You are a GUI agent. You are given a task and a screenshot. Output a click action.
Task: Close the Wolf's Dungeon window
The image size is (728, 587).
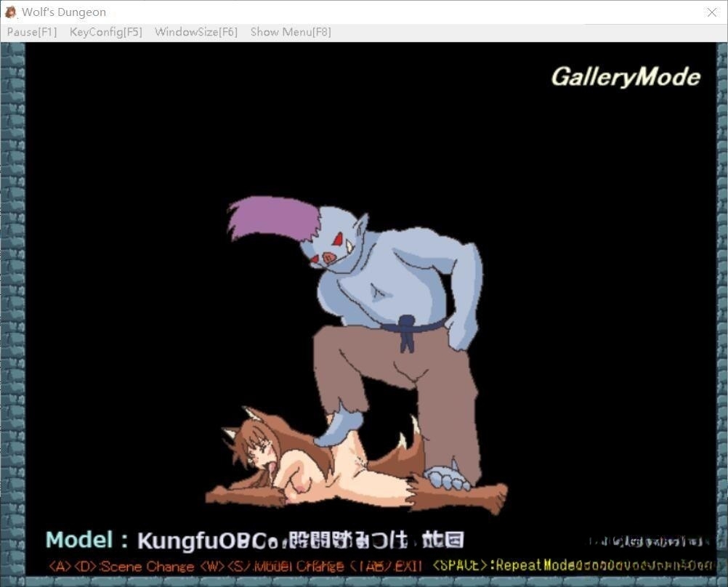(x=712, y=12)
